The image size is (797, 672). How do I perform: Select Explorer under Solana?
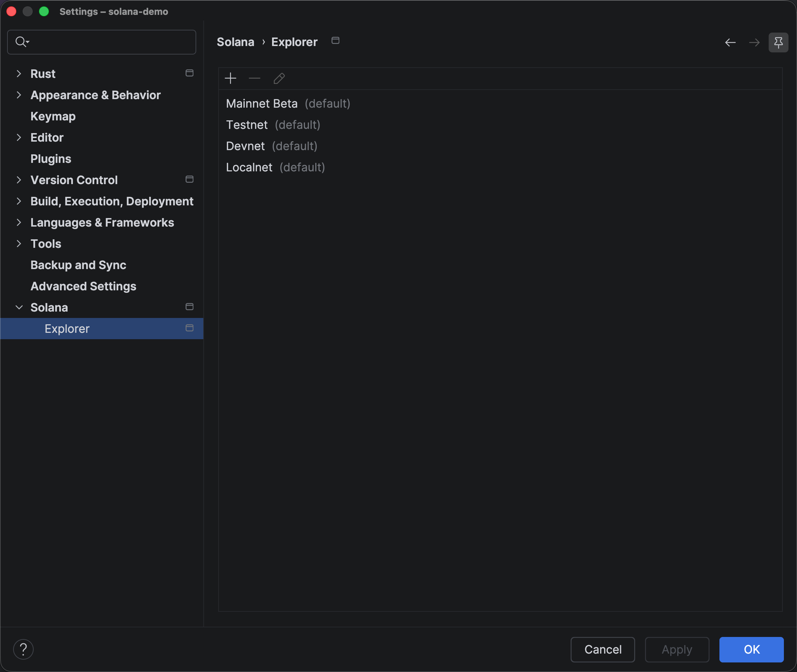coord(102,329)
